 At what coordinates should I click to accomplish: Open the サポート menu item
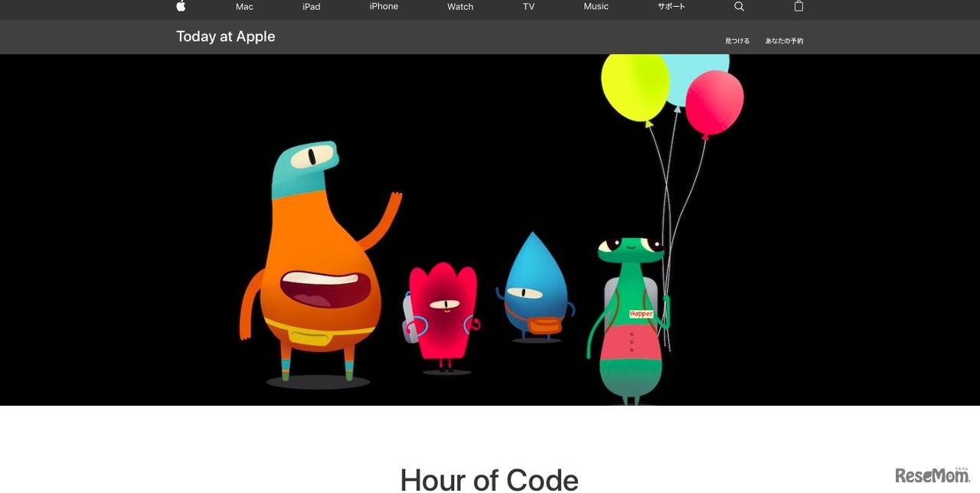point(671,7)
